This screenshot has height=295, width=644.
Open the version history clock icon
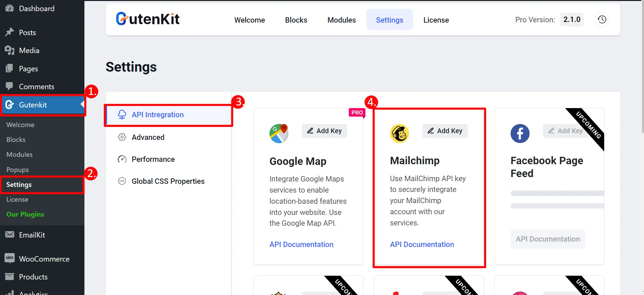point(602,20)
